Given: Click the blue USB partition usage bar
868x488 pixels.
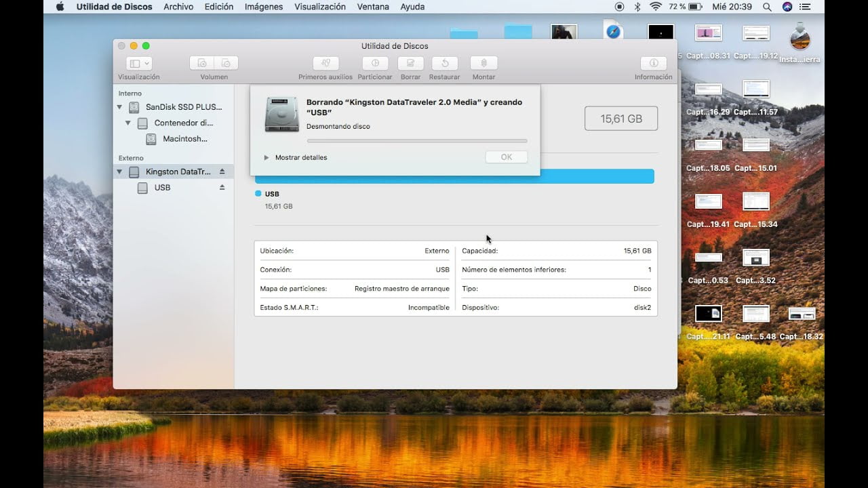Looking at the screenshot, I should pos(454,176).
